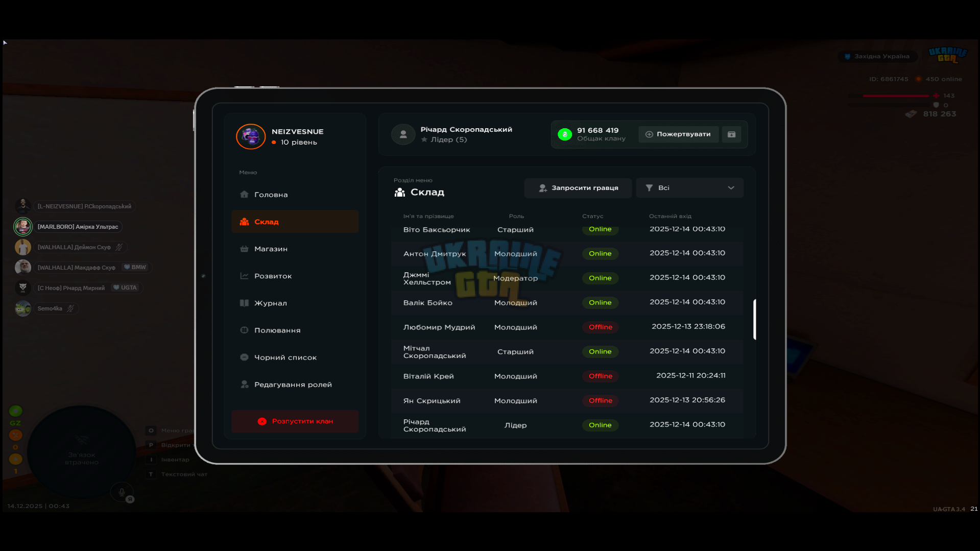The image size is (980, 551).
Task: Click the book icon beside Журнал
Action: click(244, 302)
